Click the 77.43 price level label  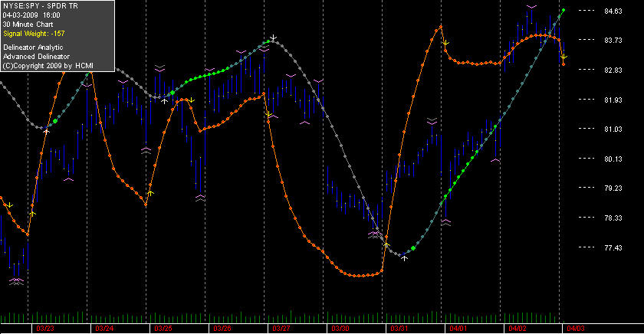pos(613,248)
